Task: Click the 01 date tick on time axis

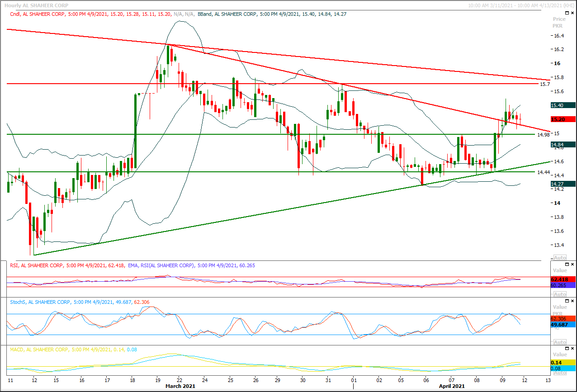Action: pyautogui.click(x=353, y=380)
